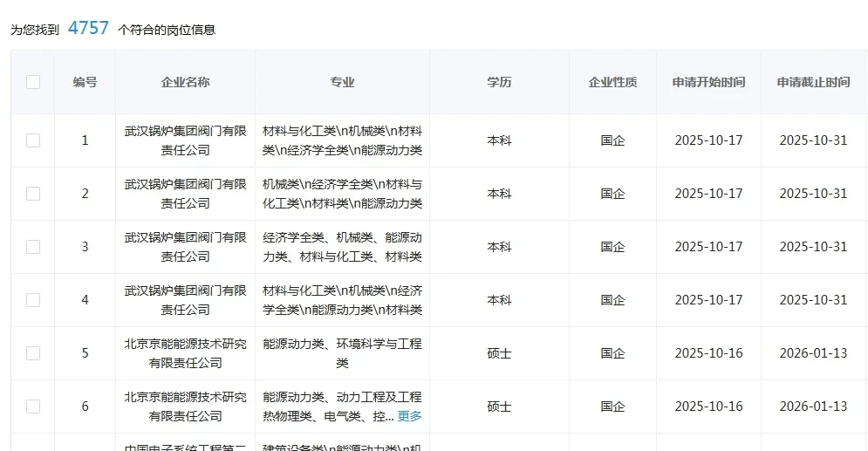This screenshot has width=868, height=451.
Task: Select 北京京能能源技术研究有限责任公司 in row 5
Action: click(186, 353)
